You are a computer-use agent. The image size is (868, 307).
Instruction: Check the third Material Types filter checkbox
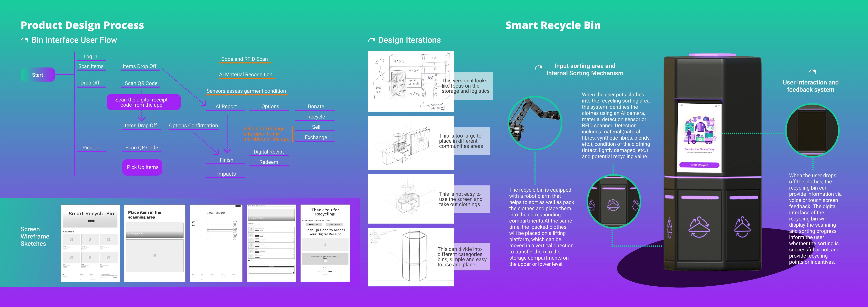click(x=192, y=224)
